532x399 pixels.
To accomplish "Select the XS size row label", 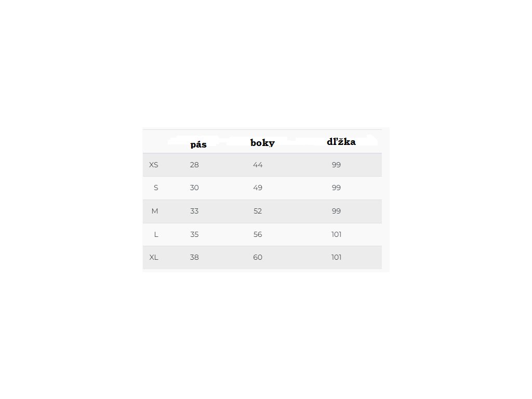I will pyautogui.click(x=154, y=165).
